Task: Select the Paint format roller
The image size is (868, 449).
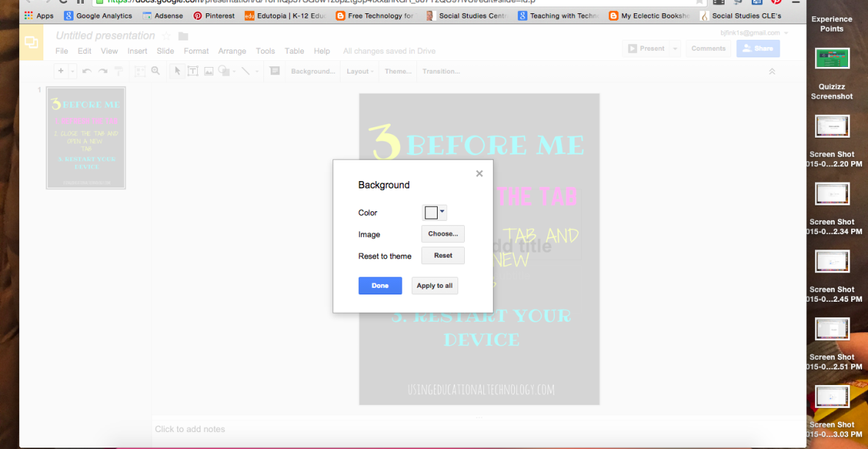Action: pyautogui.click(x=118, y=71)
